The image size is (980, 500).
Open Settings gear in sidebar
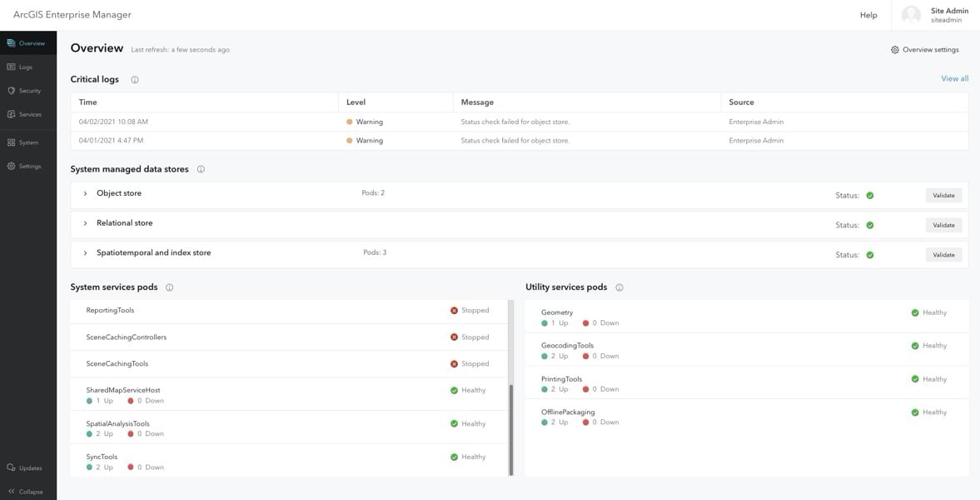point(12,167)
